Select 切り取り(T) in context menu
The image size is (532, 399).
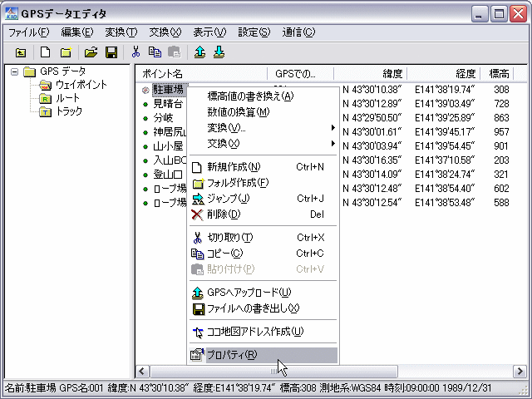coord(263,238)
